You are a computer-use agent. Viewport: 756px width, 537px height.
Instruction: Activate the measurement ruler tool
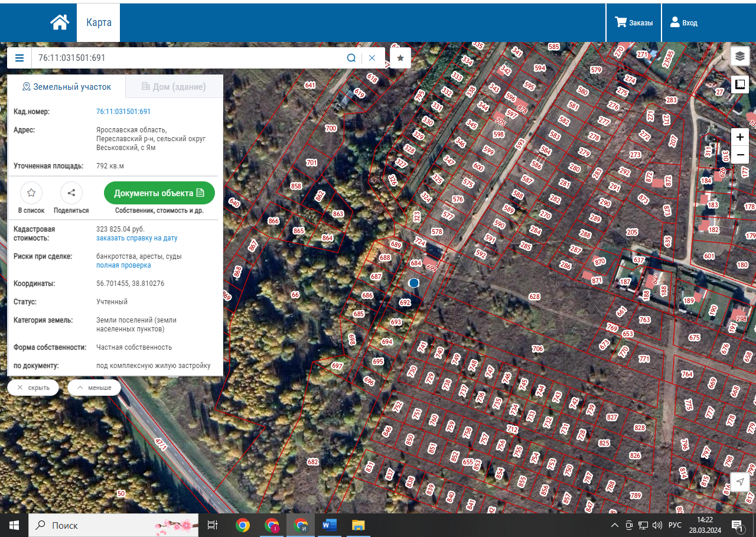740,85
